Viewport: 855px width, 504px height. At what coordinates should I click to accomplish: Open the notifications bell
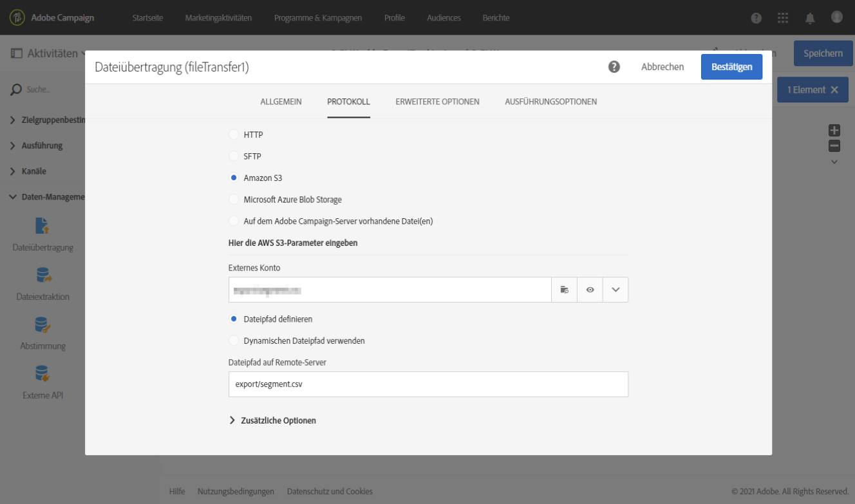click(x=810, y=18)
